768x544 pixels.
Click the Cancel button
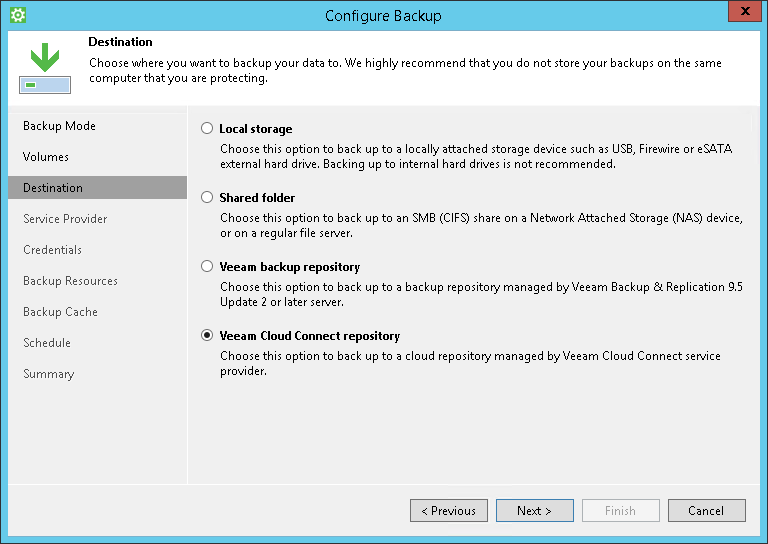pyautogui.click(x=706, y=511)
